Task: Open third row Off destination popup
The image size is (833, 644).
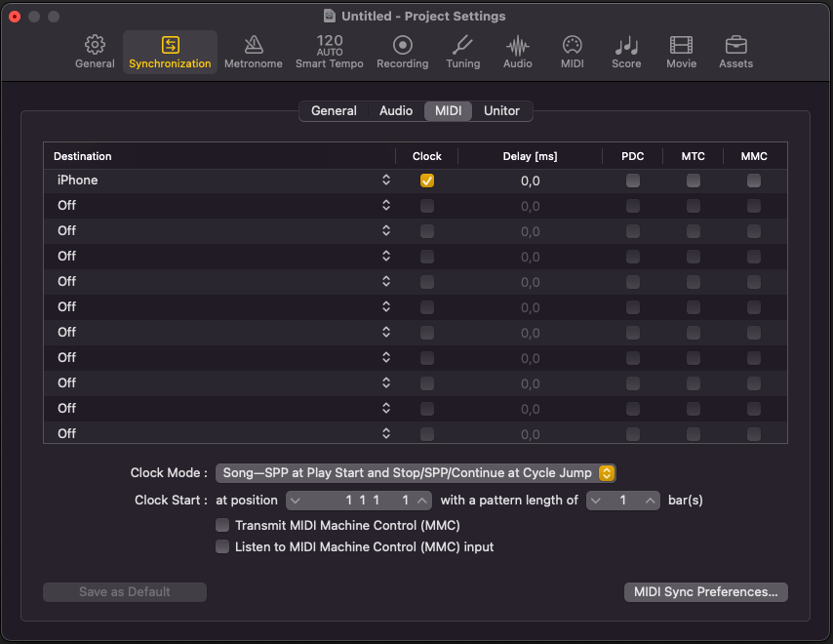Action: pyautogui.click(x=386, y=230)
